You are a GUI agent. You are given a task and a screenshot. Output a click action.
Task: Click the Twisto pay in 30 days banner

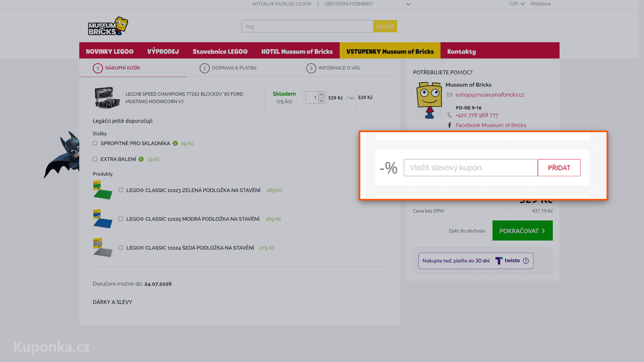pyautogui.click(x=475, y=261)
